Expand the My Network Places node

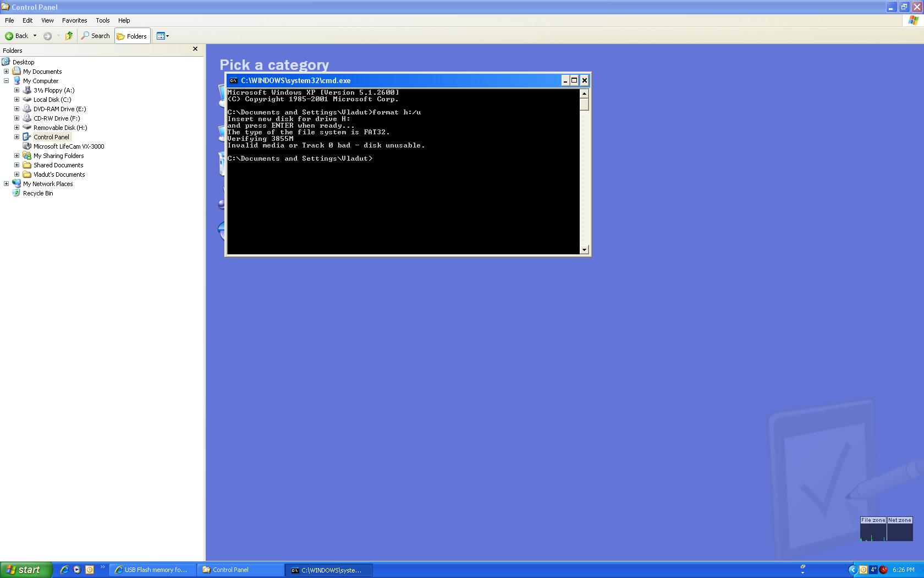pos(7,183)
